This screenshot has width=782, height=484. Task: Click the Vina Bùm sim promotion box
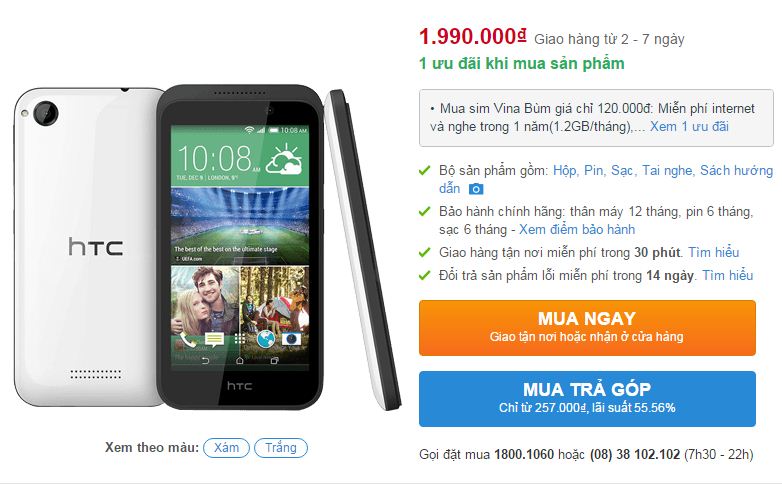click(x=596, y=118)
